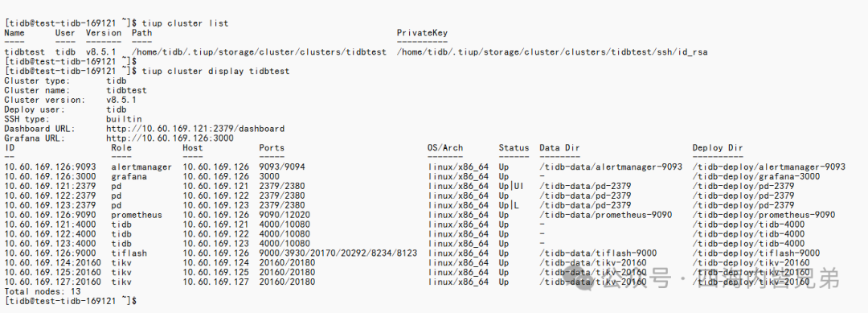The image size is (868, 313).
Task: Click the PrivateKey path ending in ssh/id_rsa
Action: (x=552, y=52)
